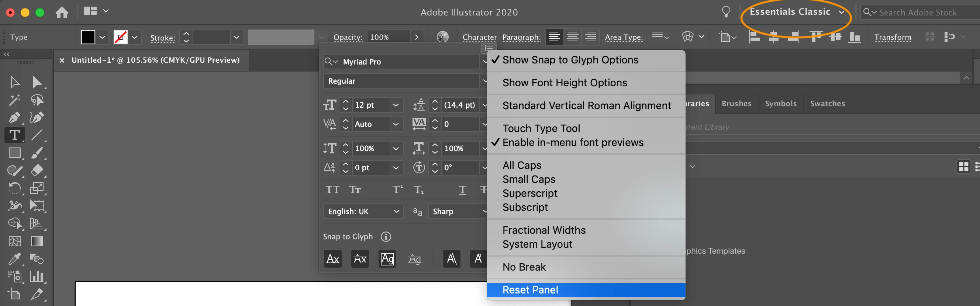Select the Gradient tool
The image size is (980, 306).
[x=37, y=241]
